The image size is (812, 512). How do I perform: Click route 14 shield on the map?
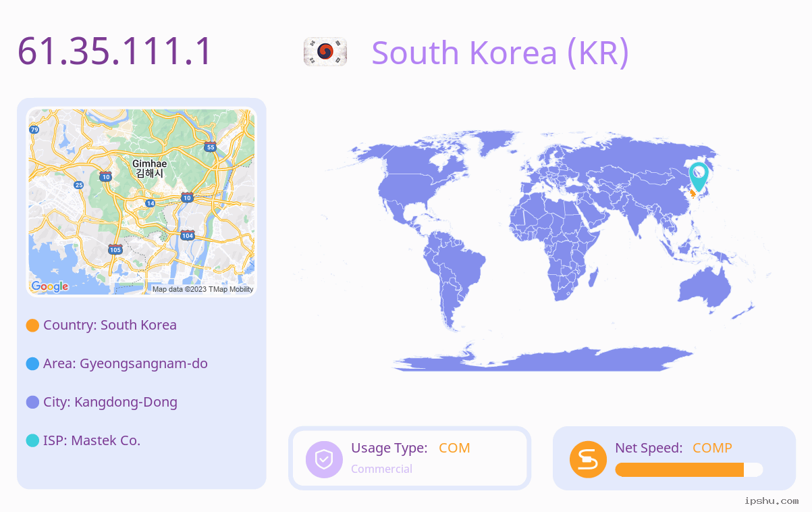pos(150,203)
